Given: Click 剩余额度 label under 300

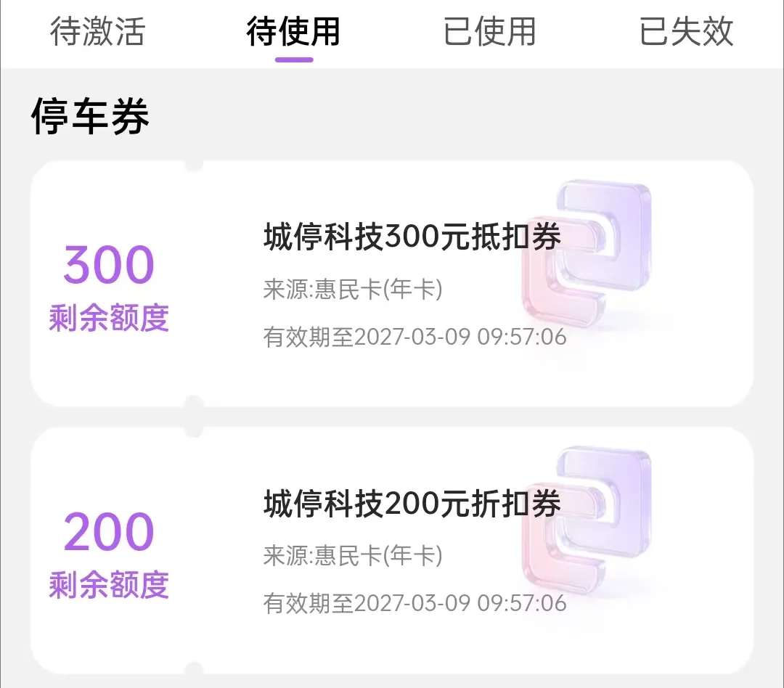Looking at the screenshot, I should [109, 318].
